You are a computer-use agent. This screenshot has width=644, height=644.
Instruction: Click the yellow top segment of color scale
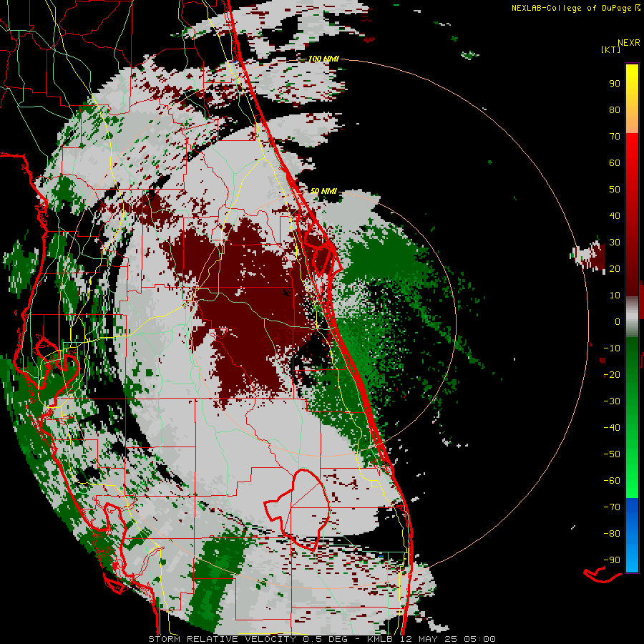[632, 99]
